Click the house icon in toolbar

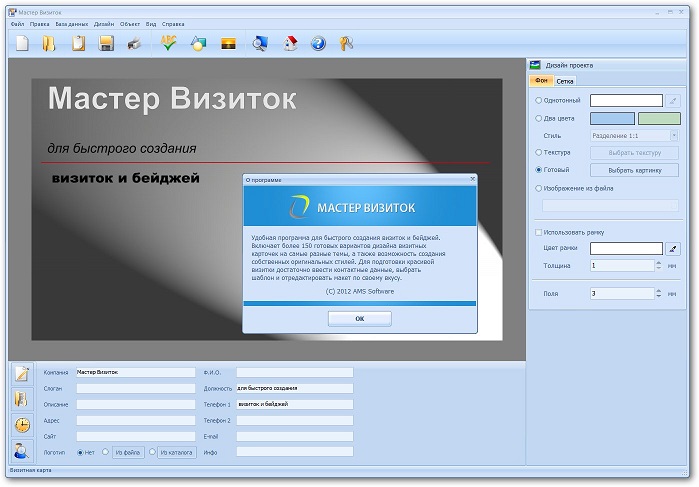[x=290, y=43]
